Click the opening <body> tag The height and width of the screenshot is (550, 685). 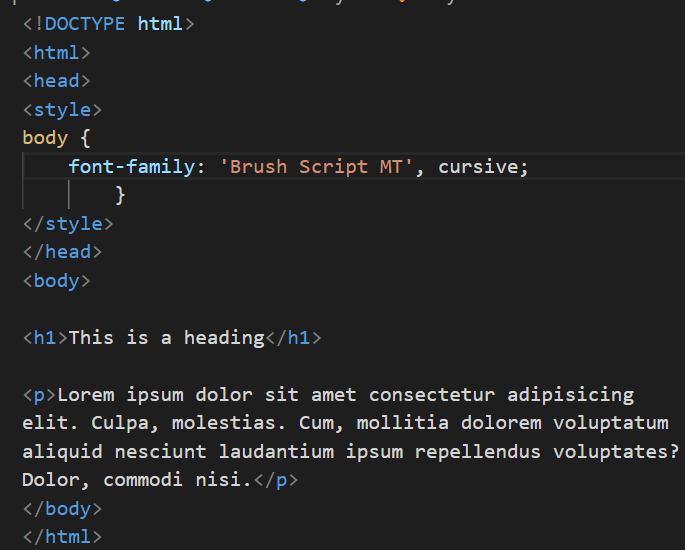pos(56,280)
